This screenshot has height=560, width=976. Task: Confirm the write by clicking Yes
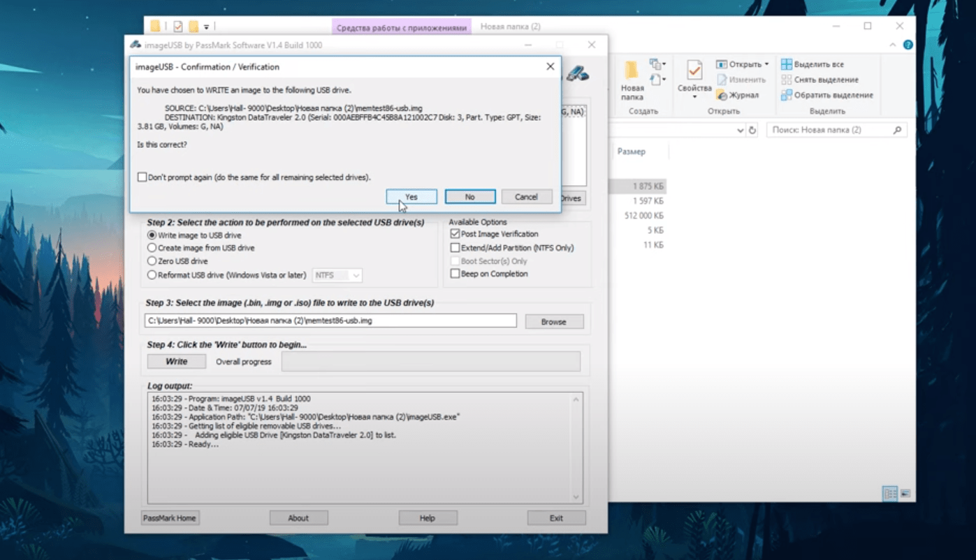coord(411,197)
